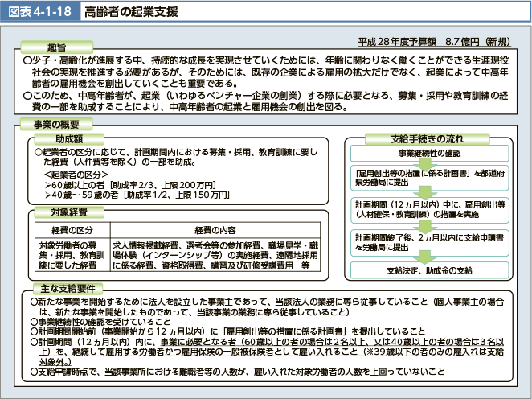The width and height of the screenshot is (532, 399).
Task: Click the 主な支給要件 section label
Action: [59, 288]
